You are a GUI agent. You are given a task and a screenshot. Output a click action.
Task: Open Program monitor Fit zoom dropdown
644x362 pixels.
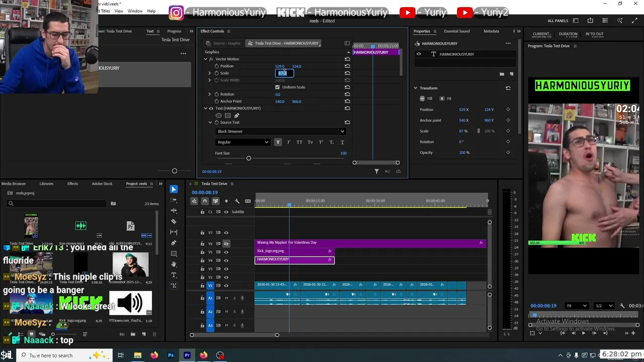coord(577,306)
